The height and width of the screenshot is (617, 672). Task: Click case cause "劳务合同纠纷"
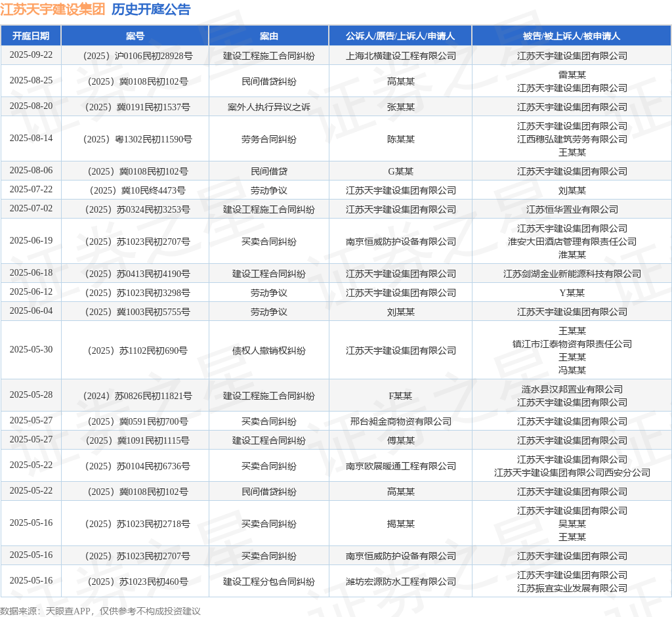268,139
